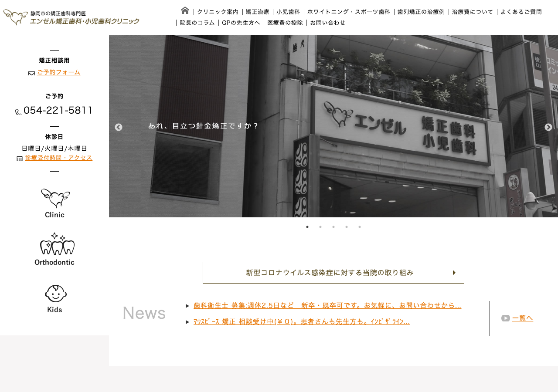The width and height of the screenshot is (558, 392).
Task: Click the ご予約フォーム link
Action: 59,72
